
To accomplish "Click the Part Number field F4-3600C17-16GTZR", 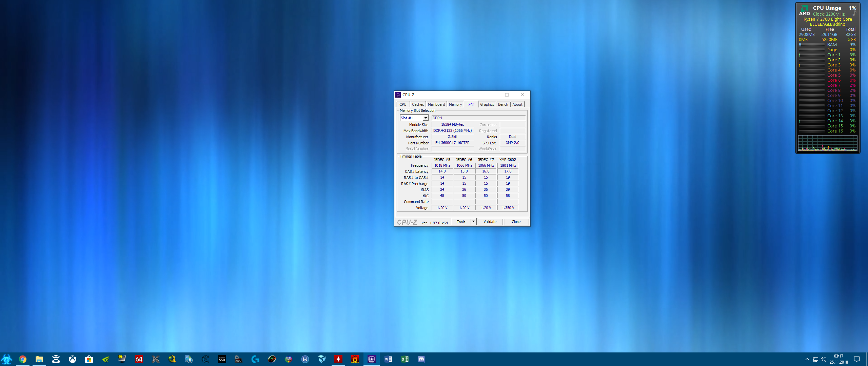I will pos(452,143).
